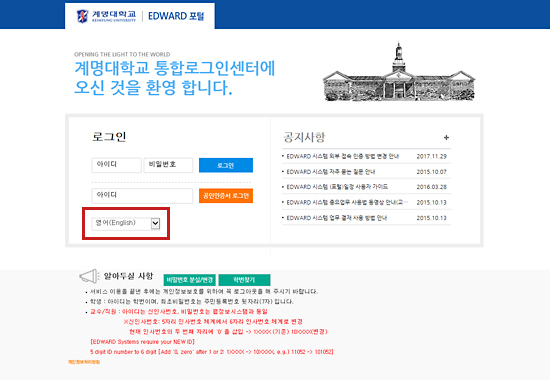Open the small orange privacy policy link

(x=84, y=362)
